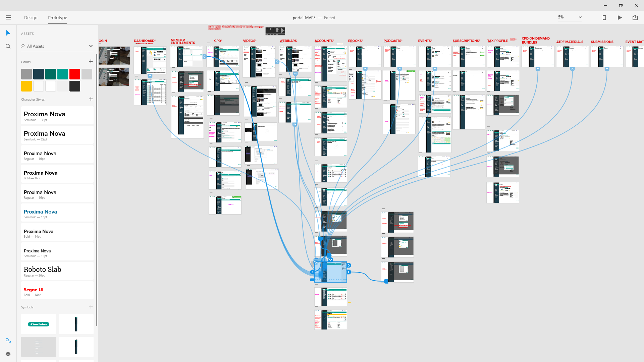The image size is (644, 362).
Task: Select the Prototype tab
Action: point(57,17)
